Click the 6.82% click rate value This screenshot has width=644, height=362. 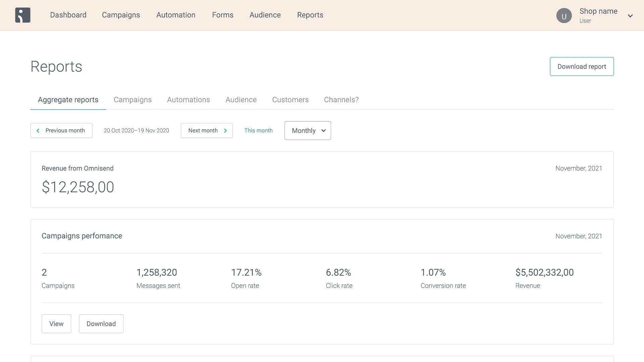click(338, 273)
